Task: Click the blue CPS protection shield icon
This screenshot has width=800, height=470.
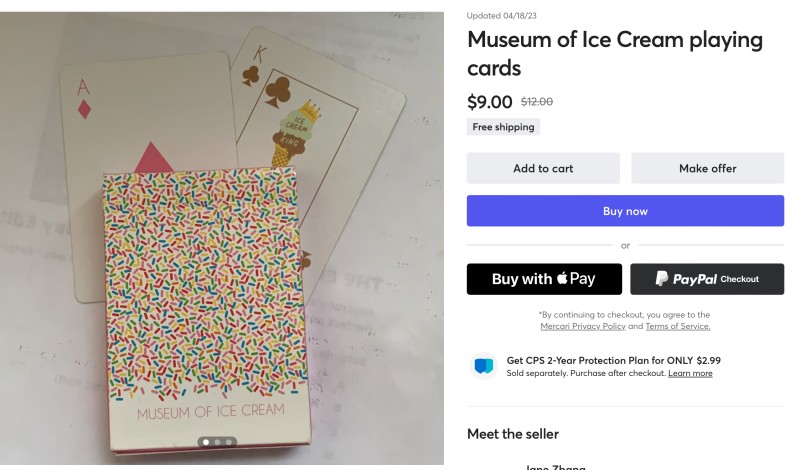Action: [484, 366]
